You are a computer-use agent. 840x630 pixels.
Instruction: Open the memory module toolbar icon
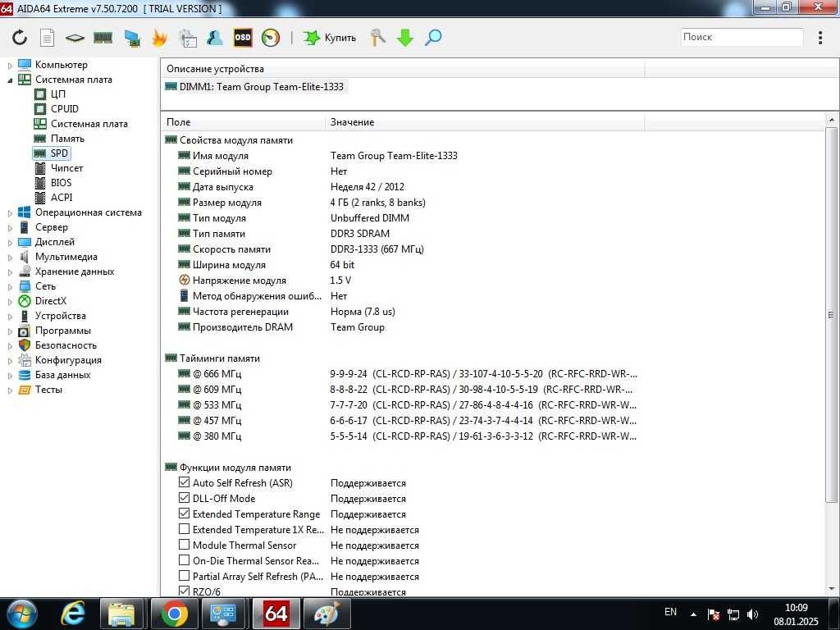tap(103, 38)
